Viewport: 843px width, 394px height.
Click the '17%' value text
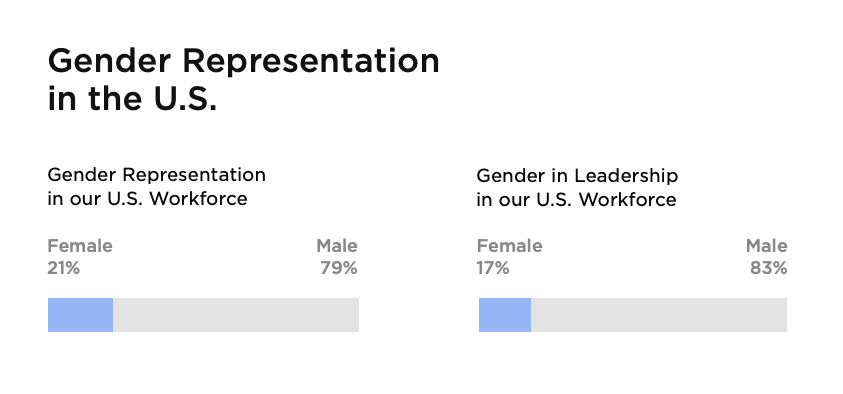click(493, 268)
